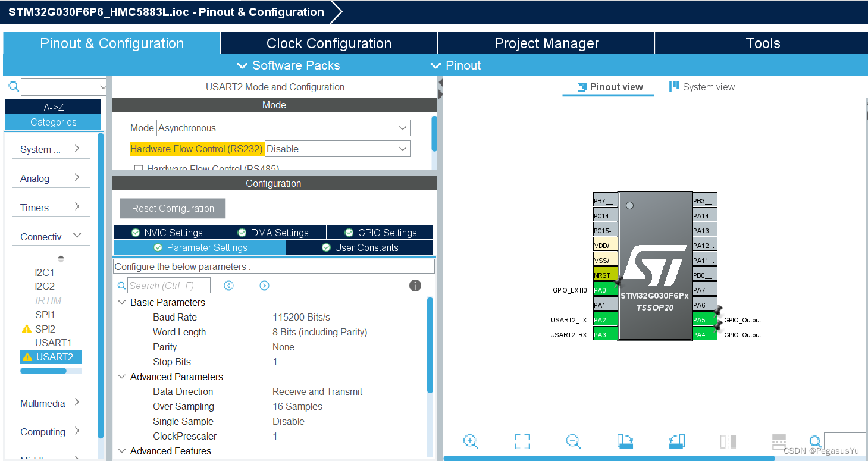Image resolution: width=868 pixels, height=461 pixels.
Task: Zoom out of the pinout view
Action: pyautogui.click(x=574, y=441)
